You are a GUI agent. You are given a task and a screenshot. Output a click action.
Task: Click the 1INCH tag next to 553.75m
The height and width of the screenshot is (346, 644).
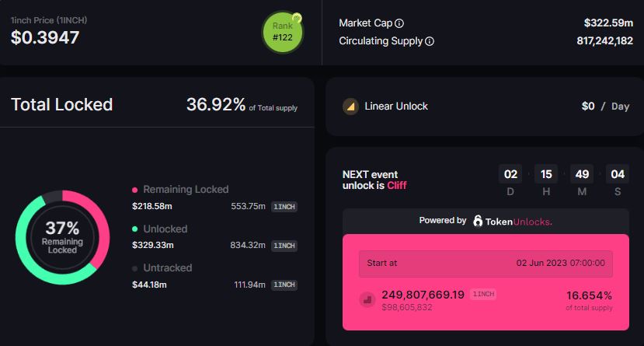pyautogui.click(x=284, y=207)
